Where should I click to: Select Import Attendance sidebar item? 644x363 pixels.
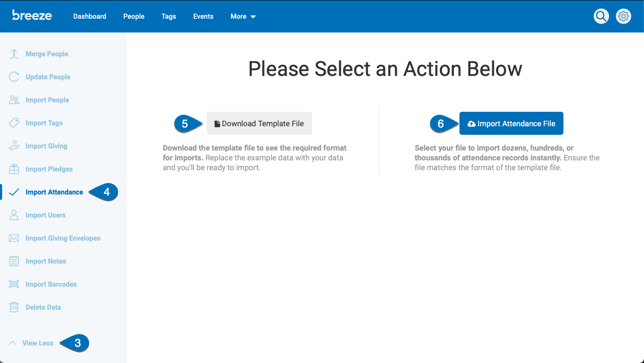54,192
